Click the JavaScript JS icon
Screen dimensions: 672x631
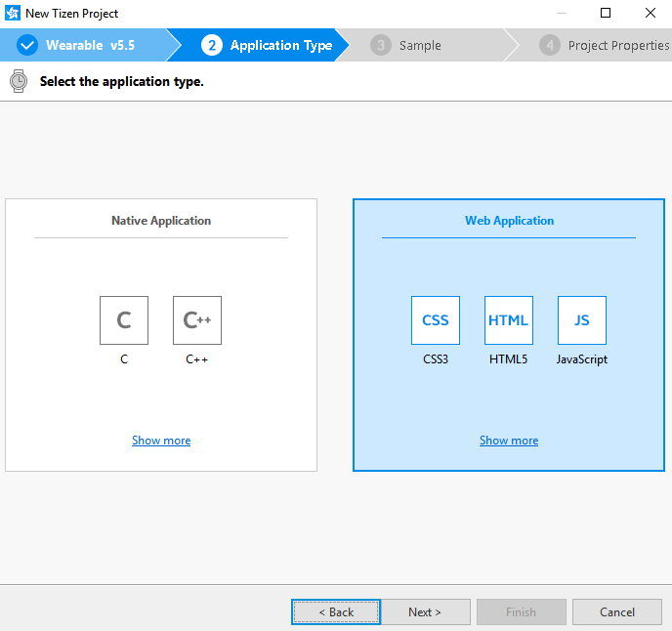pos(582,320)
